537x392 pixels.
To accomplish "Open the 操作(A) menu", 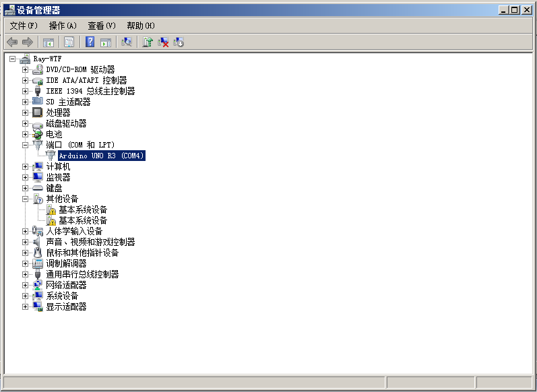I will pos(63,26).
